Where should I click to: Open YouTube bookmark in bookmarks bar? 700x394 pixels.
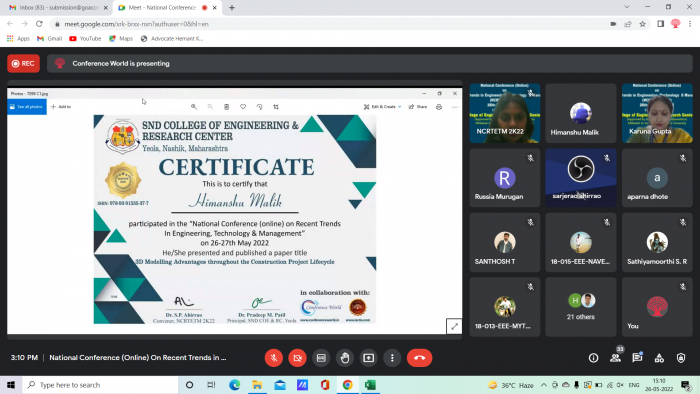tap(85, 39)
